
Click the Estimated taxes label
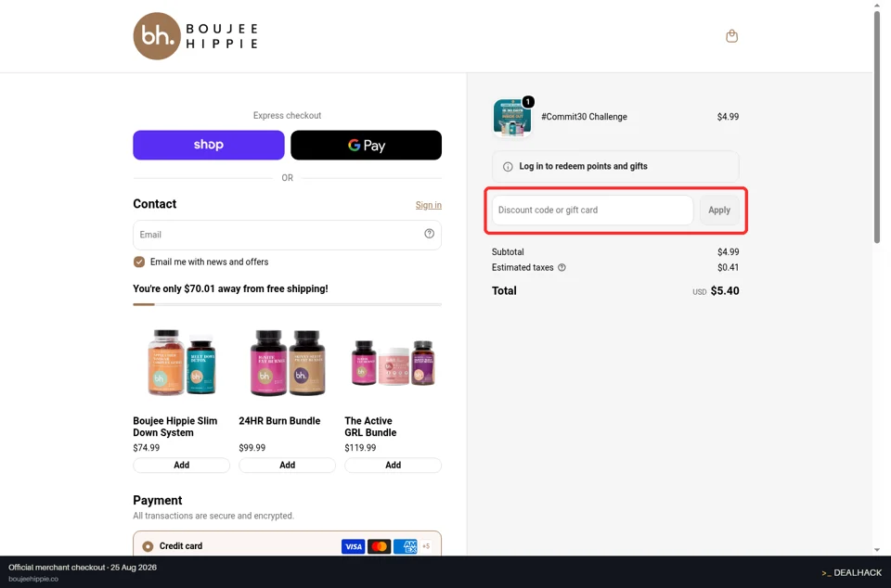[523, 267]
